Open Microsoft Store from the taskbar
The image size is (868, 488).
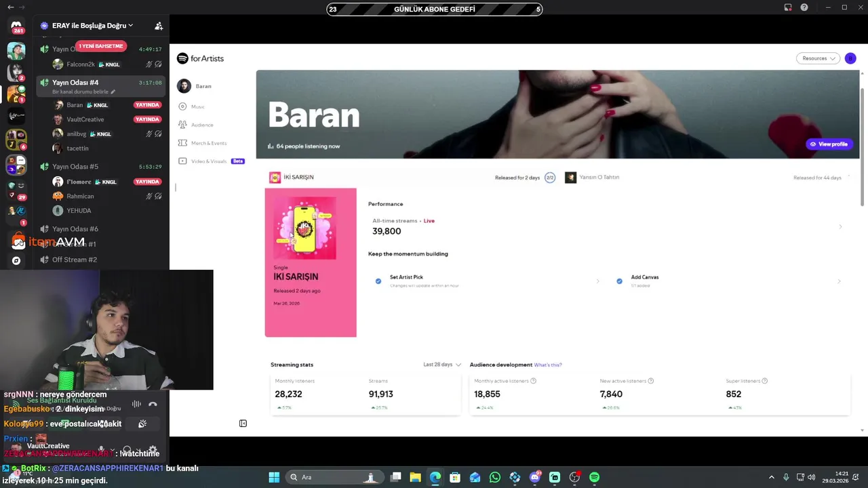click(x=455, y=477)
